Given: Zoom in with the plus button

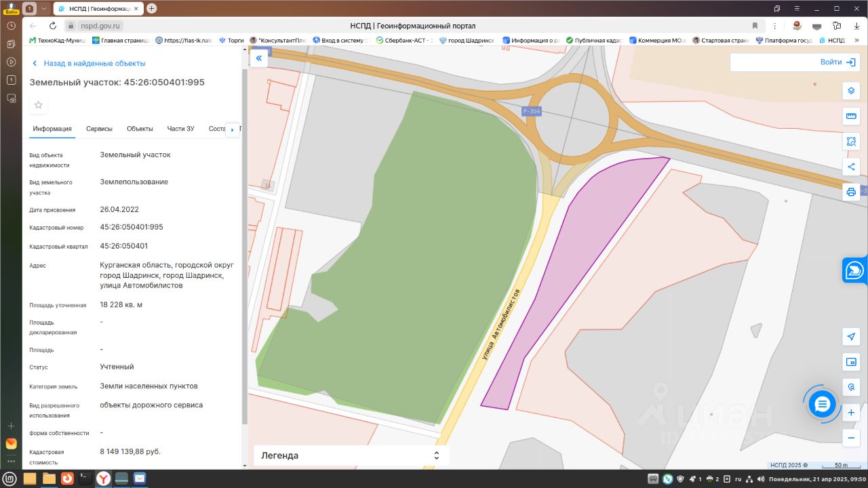Looking at the screenshot, I should (851, 413).
